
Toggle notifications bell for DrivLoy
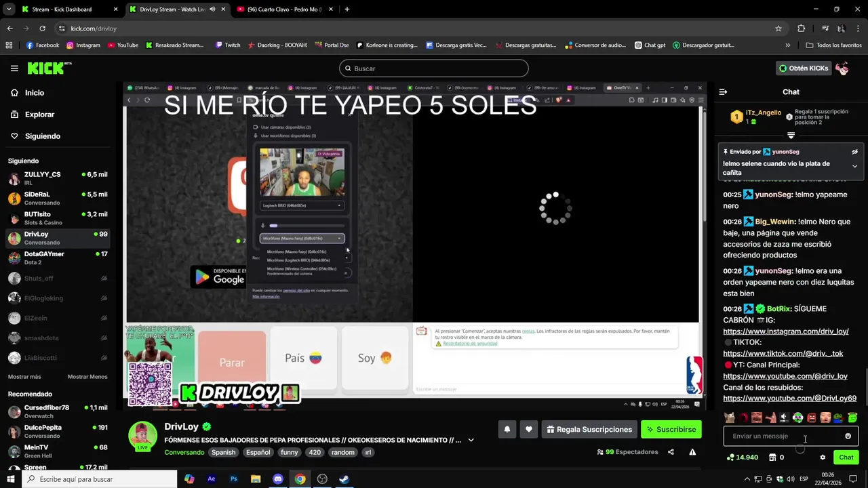507,429
